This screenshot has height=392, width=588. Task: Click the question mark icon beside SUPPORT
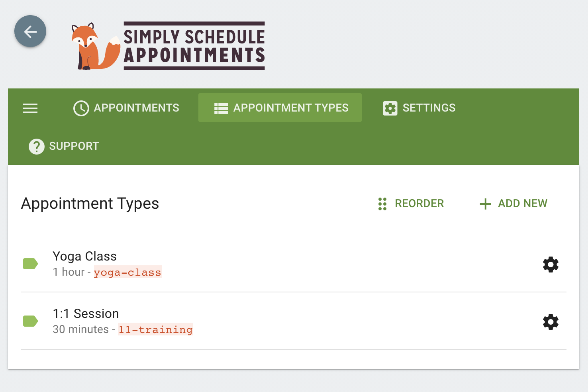(37, 146)
